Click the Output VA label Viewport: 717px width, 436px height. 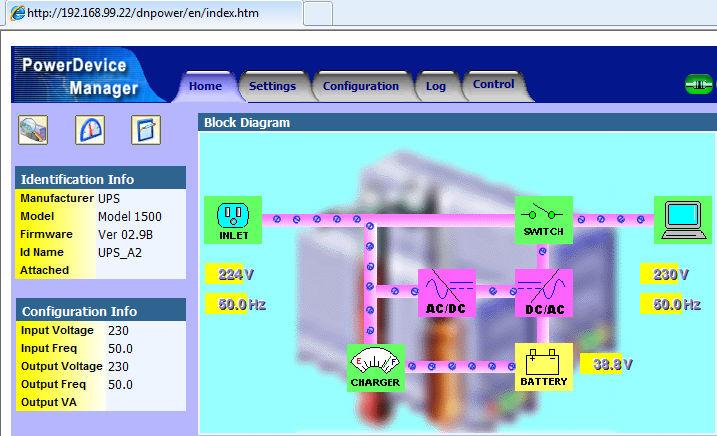click(49, 402)
